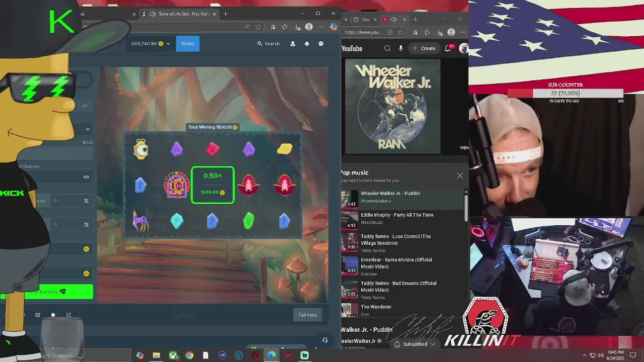Toggle Subscribed bell on channel
This screenshot has height=362, width=644.
(397, 344)
